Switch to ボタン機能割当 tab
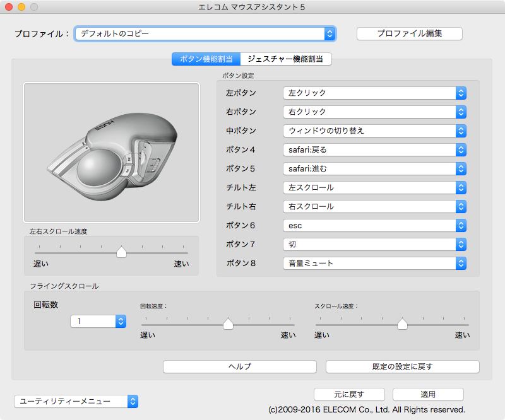Viewport: 505px width, 420px height. coord(206,59)
